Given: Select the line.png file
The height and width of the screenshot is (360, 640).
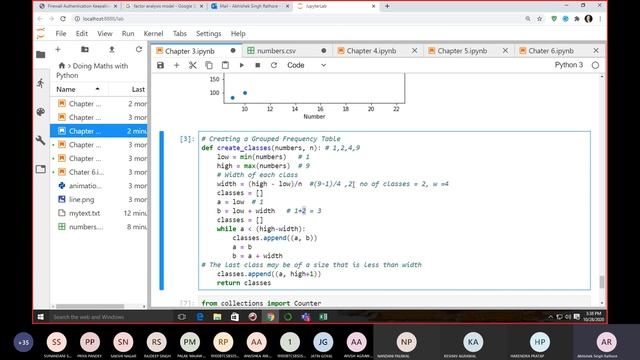Looking at the screenshot, I should 98,200.
